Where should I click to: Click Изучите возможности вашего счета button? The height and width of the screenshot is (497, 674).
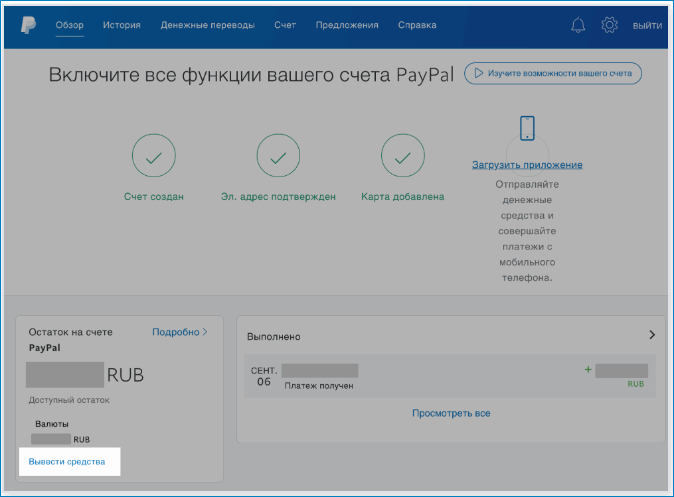[553, 74]
